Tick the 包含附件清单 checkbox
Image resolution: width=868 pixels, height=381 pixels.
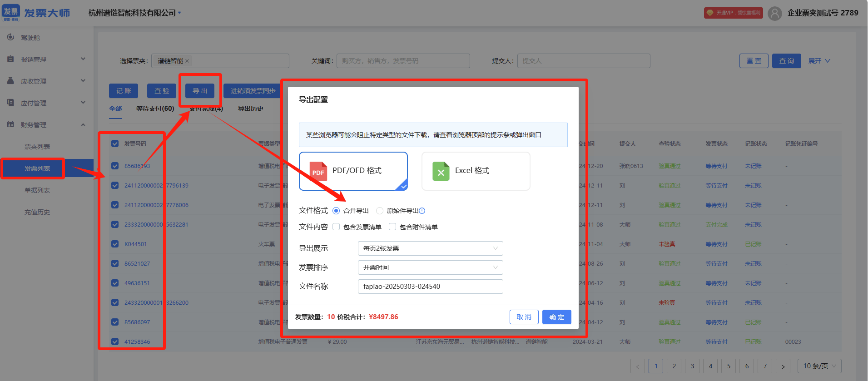tap(392, 227)
